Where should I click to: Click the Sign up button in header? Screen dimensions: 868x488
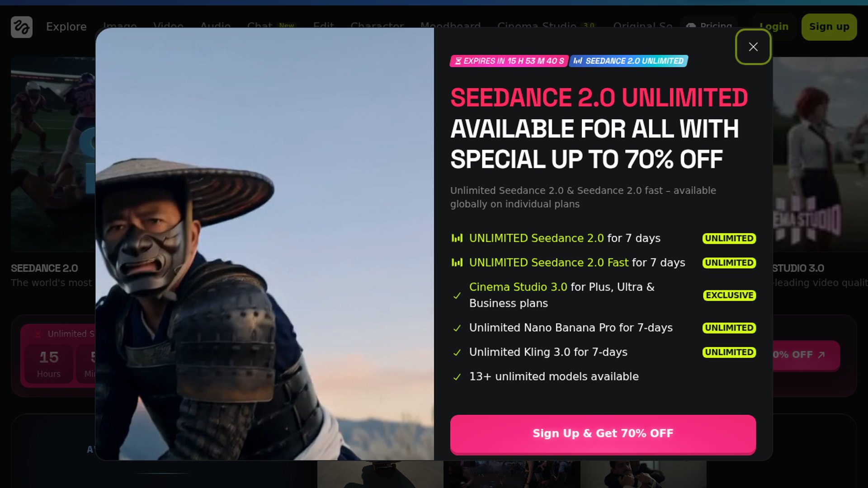pos(829,27)
